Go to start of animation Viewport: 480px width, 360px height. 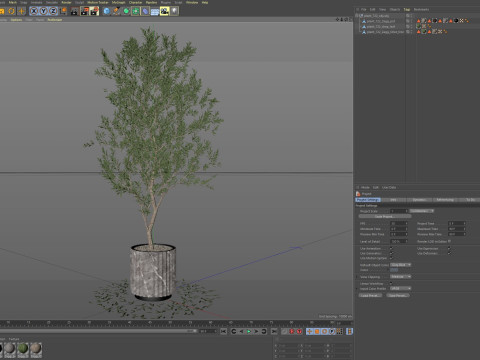[x=223, y=331]
